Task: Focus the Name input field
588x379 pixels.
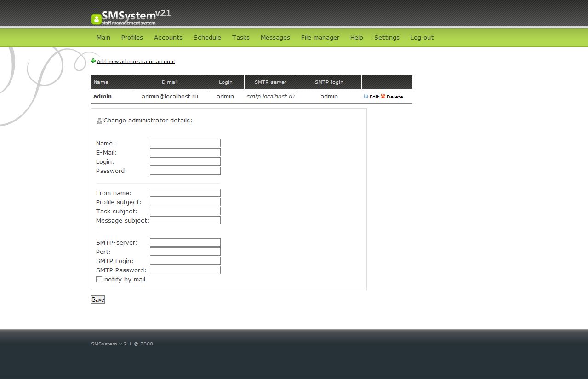Action: (x=185, y=143)
